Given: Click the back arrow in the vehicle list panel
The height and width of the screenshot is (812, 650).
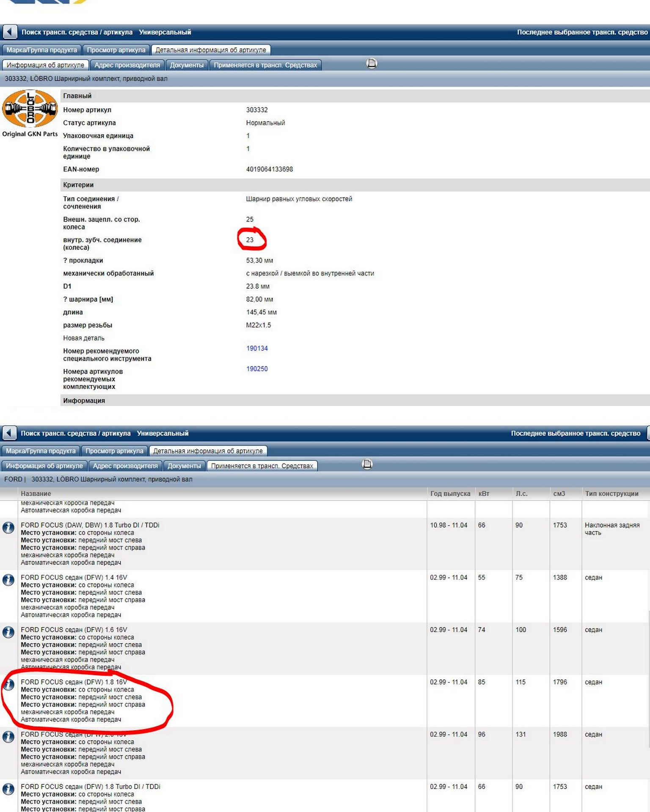Looking at the screenshot, I should 9,433.
